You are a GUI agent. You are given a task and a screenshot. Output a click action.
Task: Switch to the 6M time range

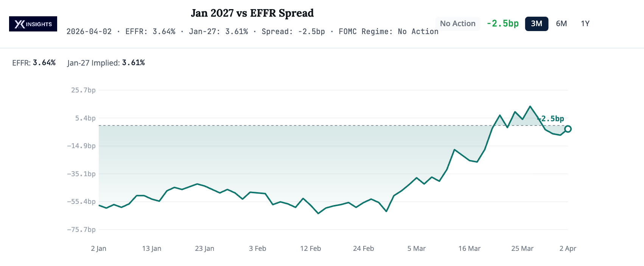[x=561, y=23]
